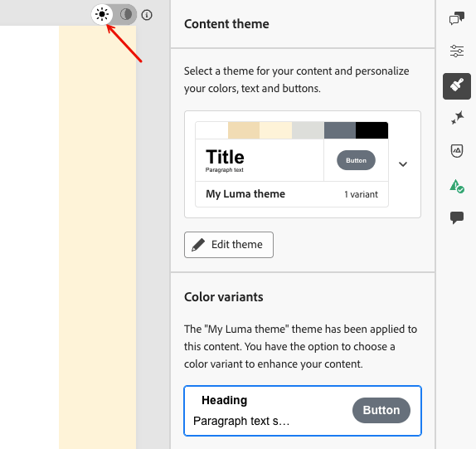Expand the theme selector chevron
This screenshot has width=476, height=449.
403,164
